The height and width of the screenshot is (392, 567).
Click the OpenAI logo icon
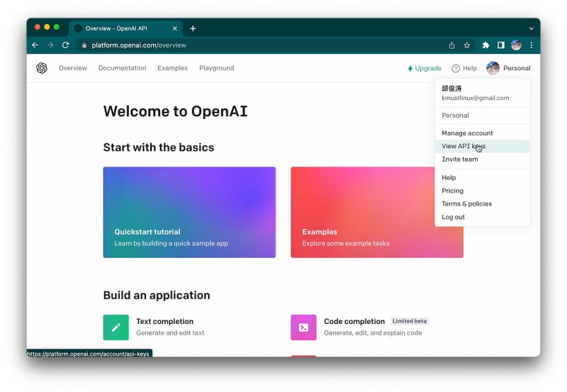pos(42,68)
